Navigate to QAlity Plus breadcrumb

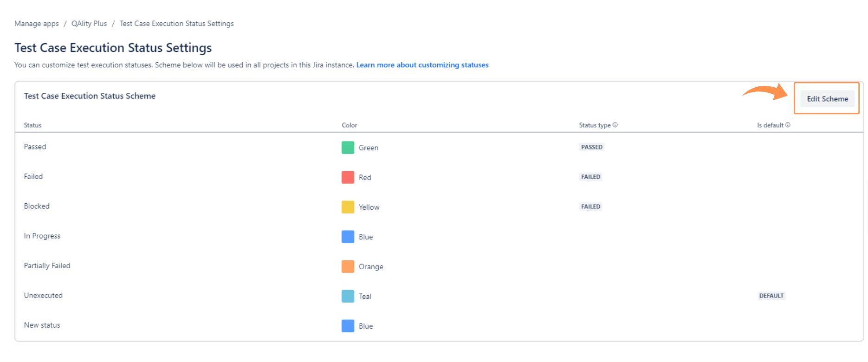[x=89, y=24]
